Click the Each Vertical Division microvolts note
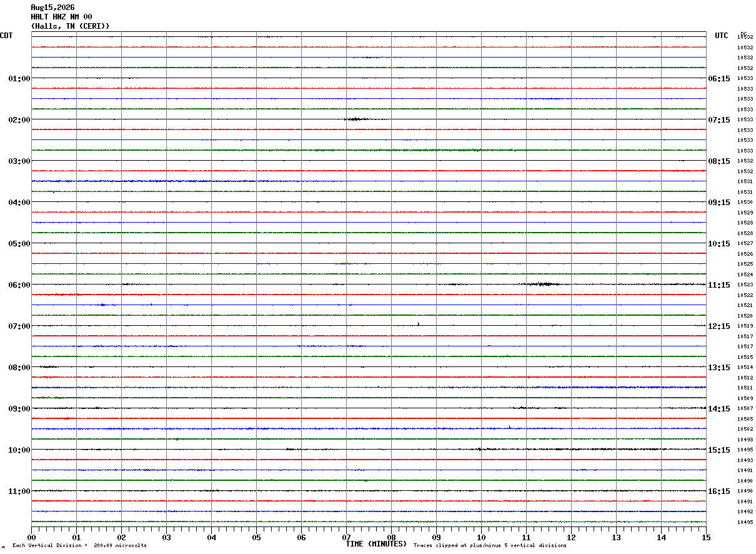 79,545
